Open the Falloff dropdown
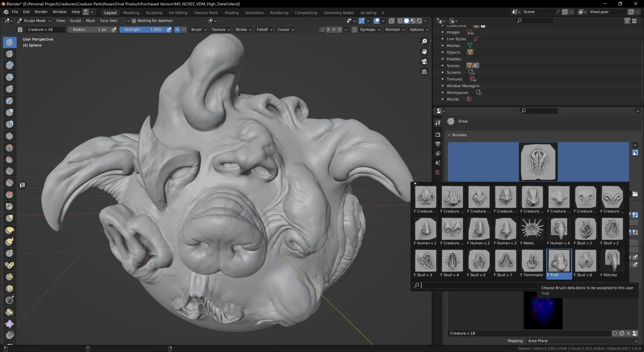Viewport: 644px width, 352px height. 264,29
